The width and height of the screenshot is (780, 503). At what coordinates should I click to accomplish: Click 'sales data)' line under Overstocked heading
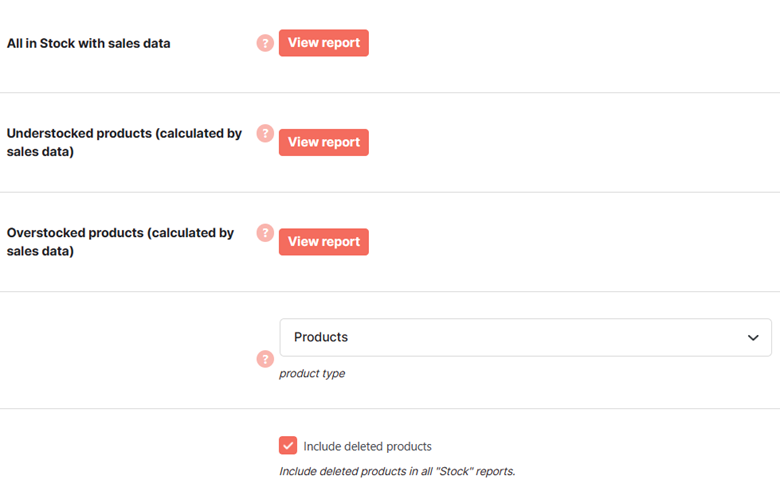tap(40, 251)
